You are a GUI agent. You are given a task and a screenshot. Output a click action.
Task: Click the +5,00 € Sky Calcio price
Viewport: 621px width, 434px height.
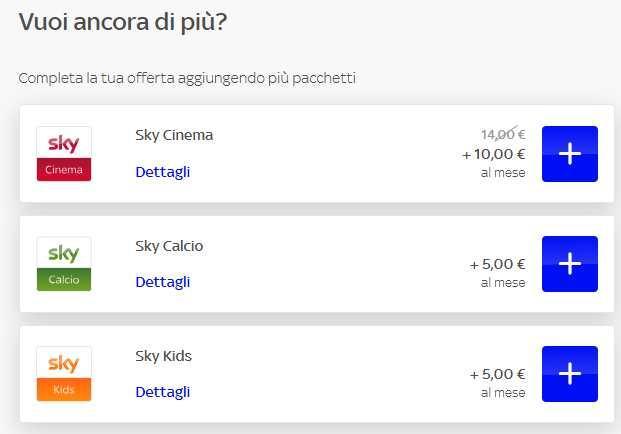tap(497, 265)
